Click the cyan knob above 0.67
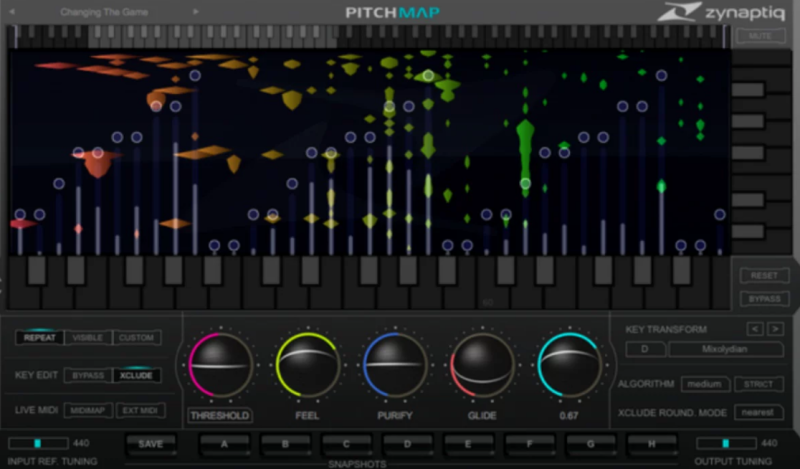800x469 pixels. click(x=569, y=365)
